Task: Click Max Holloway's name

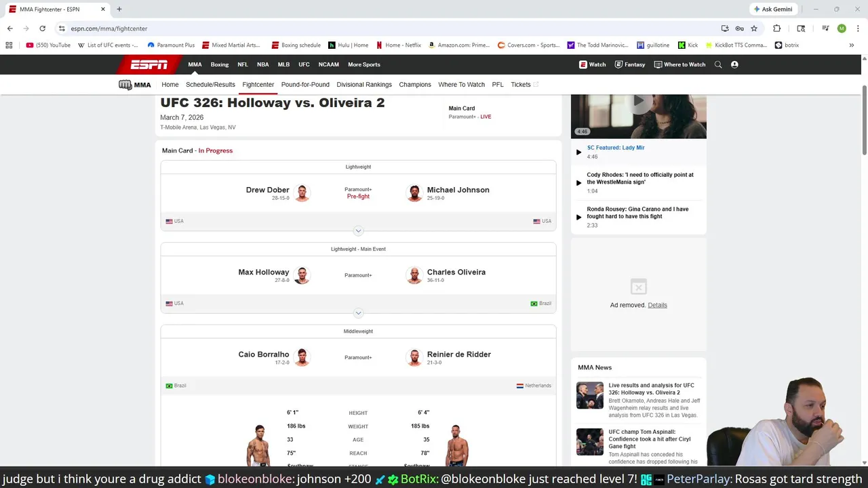Action: [x=264, y=272]
